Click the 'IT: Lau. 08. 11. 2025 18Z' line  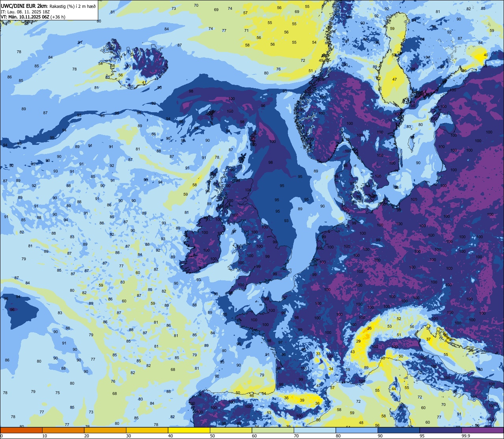pyautogui.click(x=25, y=12)
